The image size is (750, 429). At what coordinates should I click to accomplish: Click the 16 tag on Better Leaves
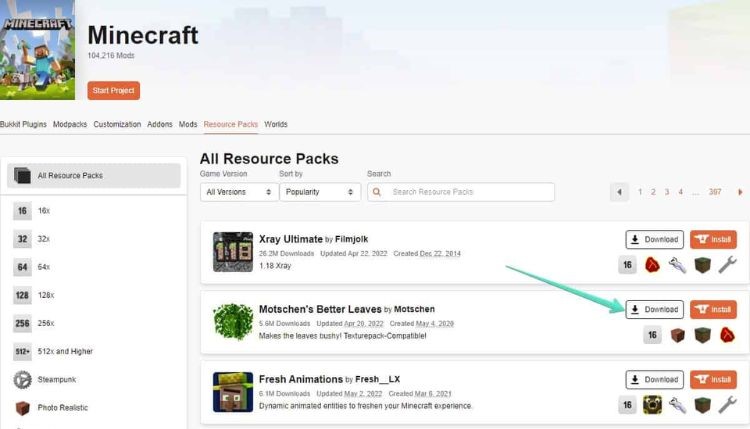[652, 335]
